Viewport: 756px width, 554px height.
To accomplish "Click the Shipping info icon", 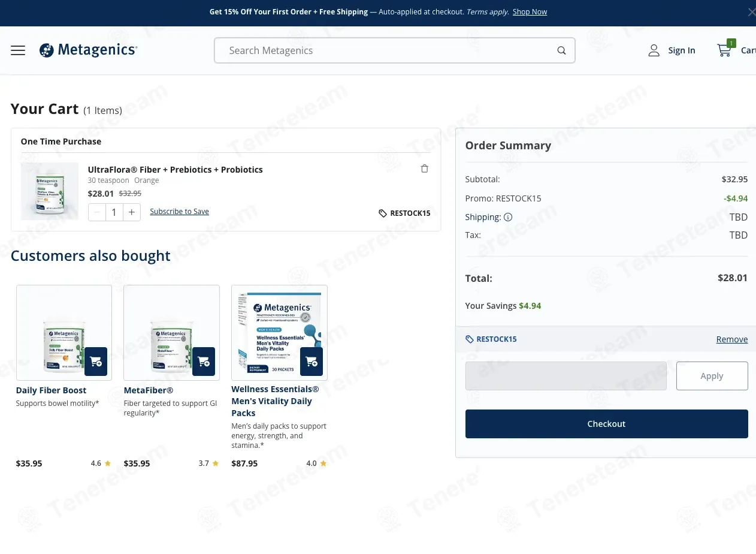I will 508,217.
